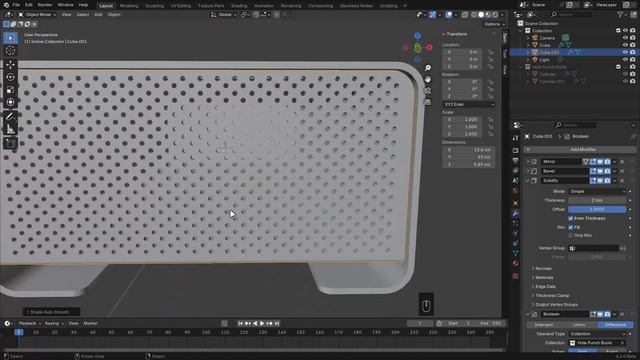The width and height of the screenshot is (640, 360).
Task: Select Intersect boolean operation
Action: coord(544,325)
